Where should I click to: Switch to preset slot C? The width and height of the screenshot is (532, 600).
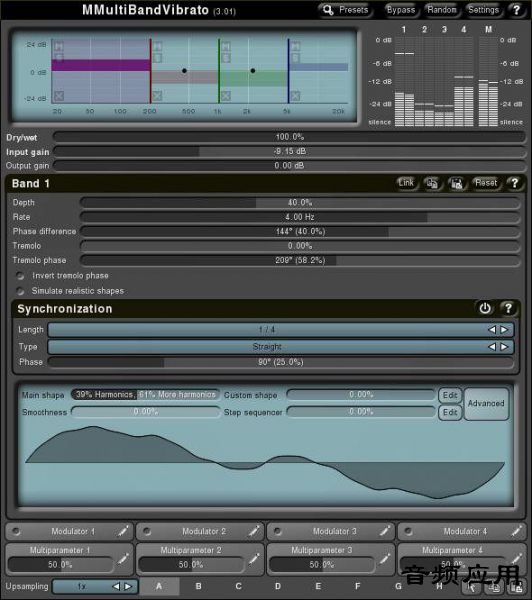[x=238, y=586]
